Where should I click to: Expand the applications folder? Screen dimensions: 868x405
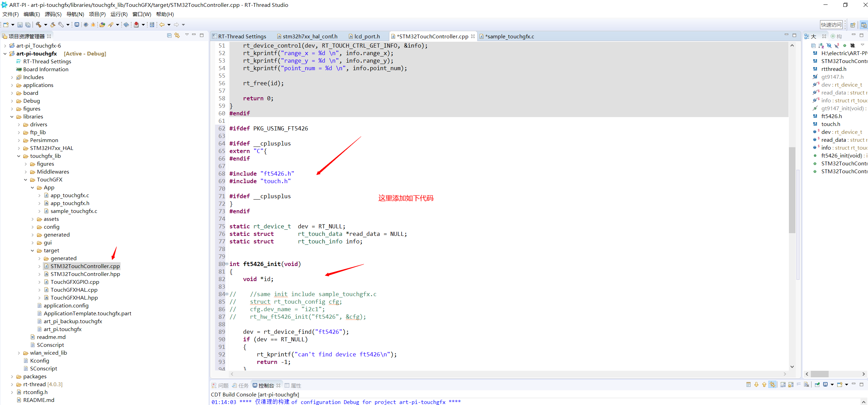tap(12, 85)
